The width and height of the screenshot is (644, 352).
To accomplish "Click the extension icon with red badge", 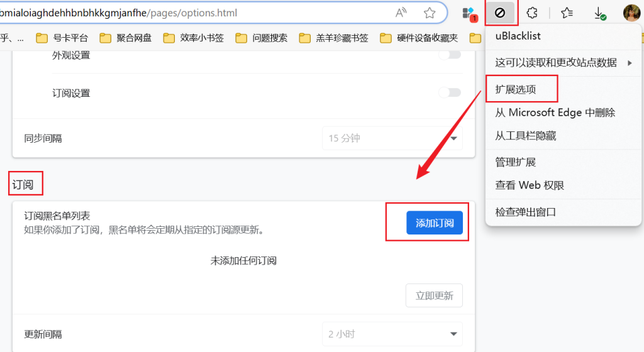I will click(x=469, y=14).
